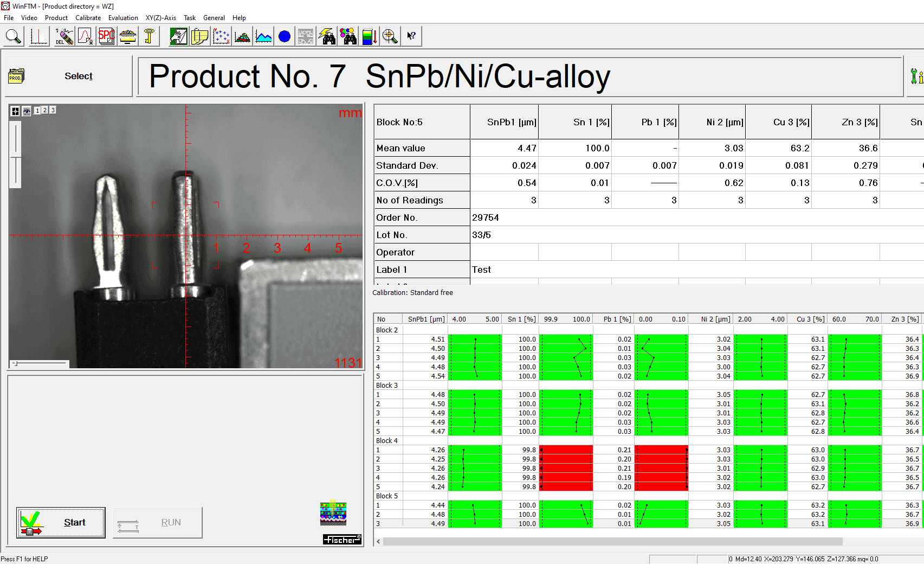
Task: Open the histogram display icon
Action: pyautogui.click(x=38, y=36)
